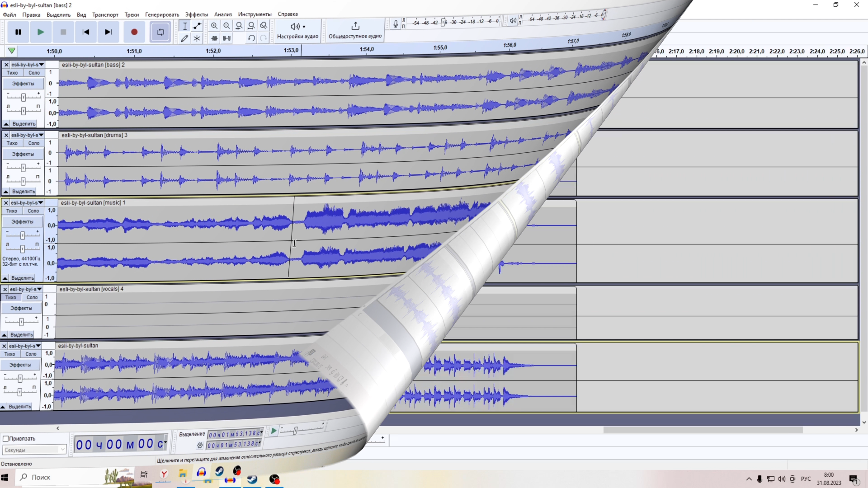Pause playback with the Pause button

[x=18, y=32]
